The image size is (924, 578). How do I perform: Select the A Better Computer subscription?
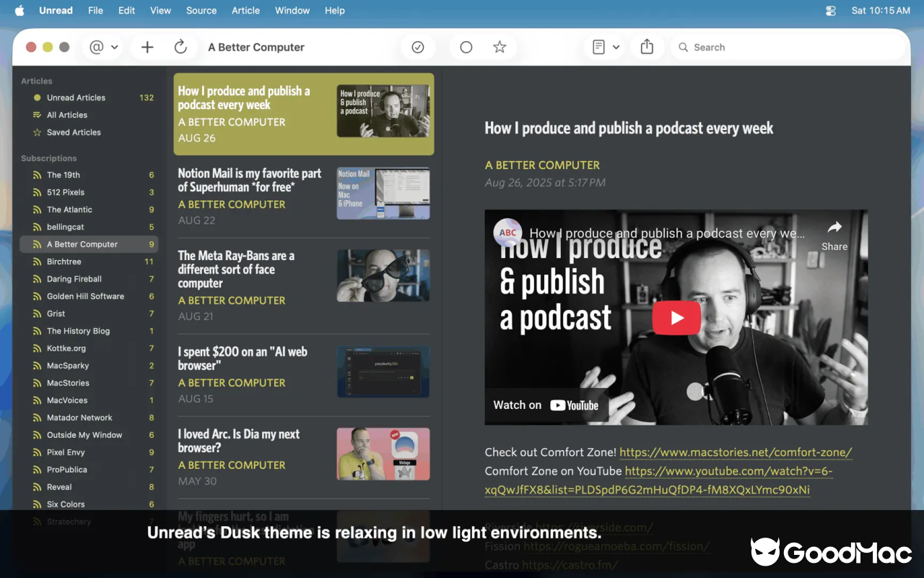pos(89,244)
